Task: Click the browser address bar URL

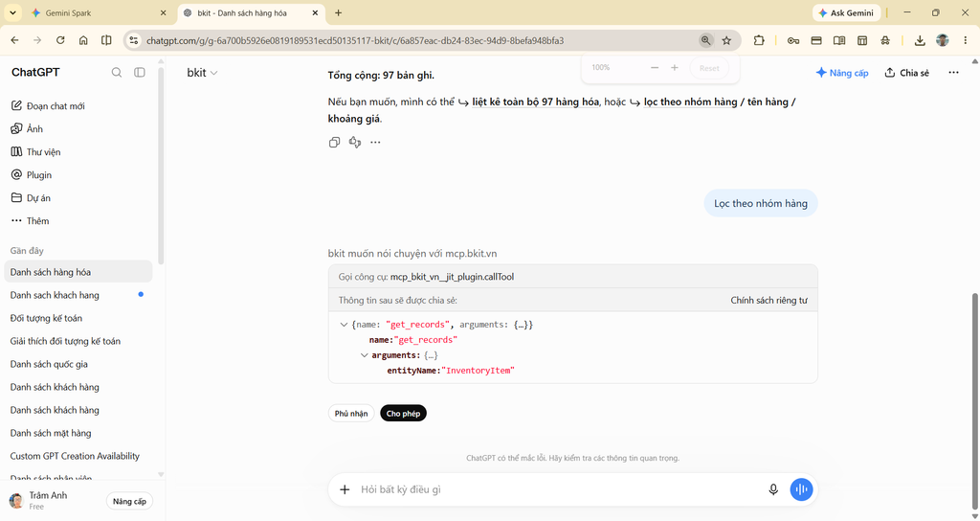Action: (x=355, y=40)
